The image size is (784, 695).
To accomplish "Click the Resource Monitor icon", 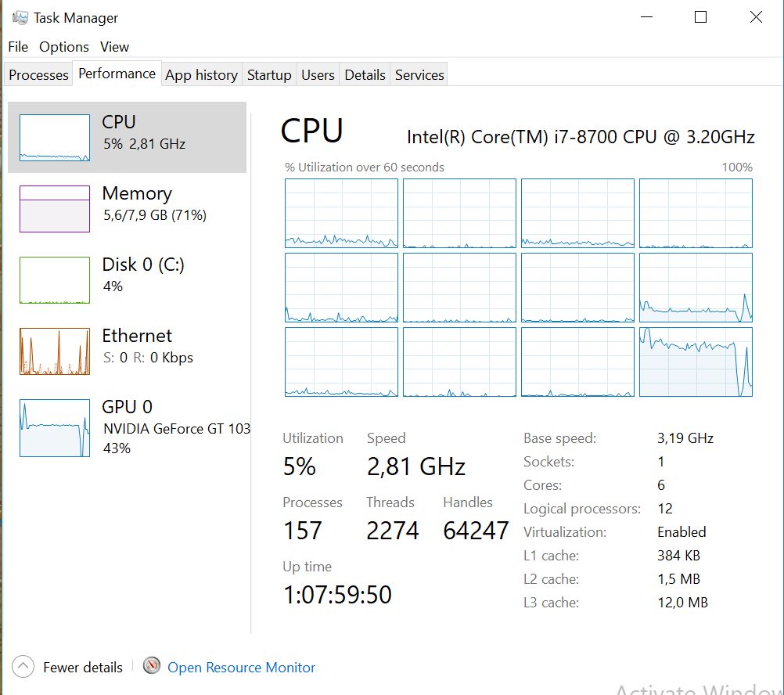I will click(x=152, y=667).
